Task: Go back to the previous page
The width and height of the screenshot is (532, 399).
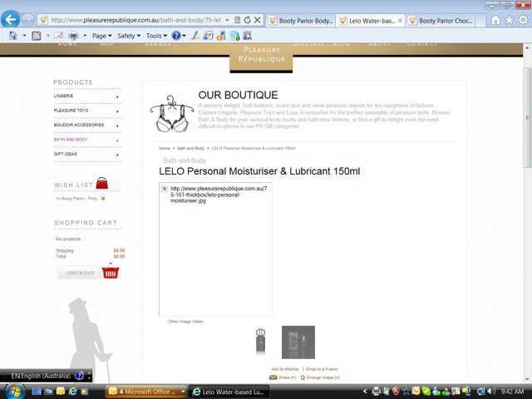Action: (x=10, y=19)
